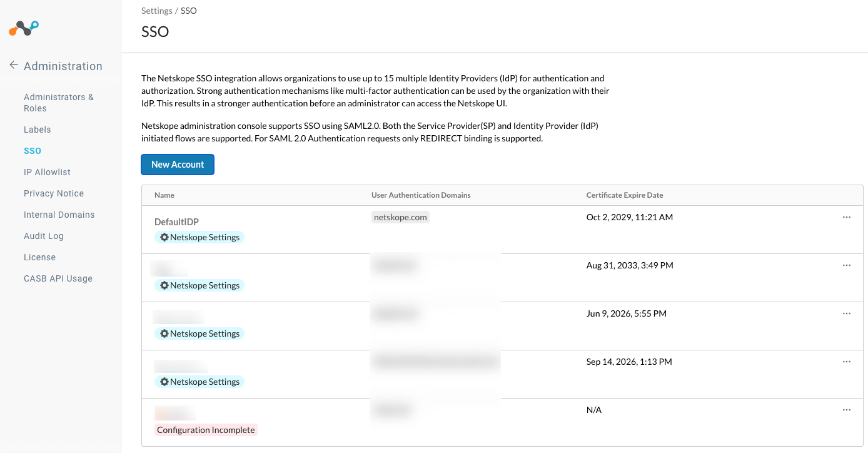Screen dimensions: 868x453
Task: Click the Configuration Incomplete status badge
Action: coord(206,430)
